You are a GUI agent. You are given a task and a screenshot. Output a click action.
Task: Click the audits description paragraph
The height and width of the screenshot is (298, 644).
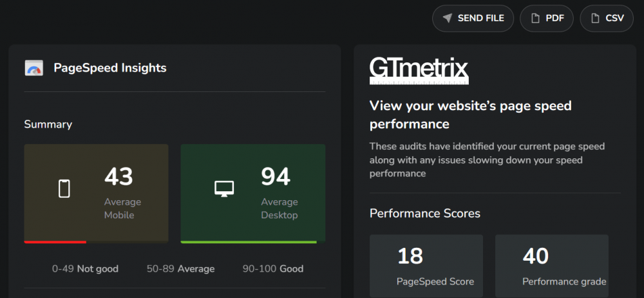pos(487,160)
